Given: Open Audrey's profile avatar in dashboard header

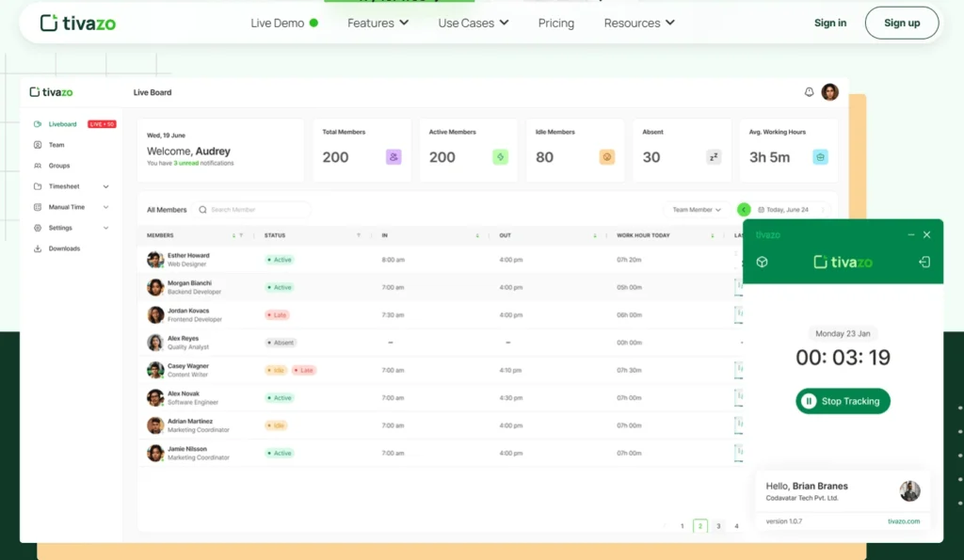Looking at the screenshot, I should point(830,92).
